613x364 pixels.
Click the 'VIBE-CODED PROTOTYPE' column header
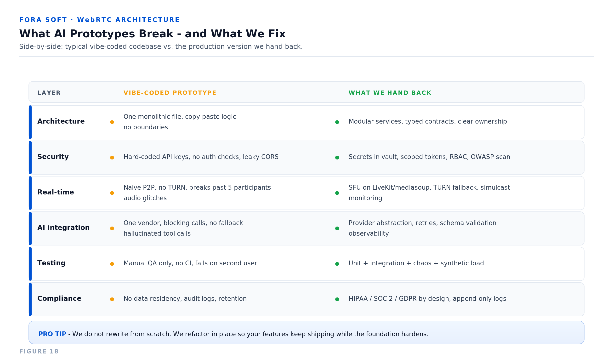[x=170, y=93]
